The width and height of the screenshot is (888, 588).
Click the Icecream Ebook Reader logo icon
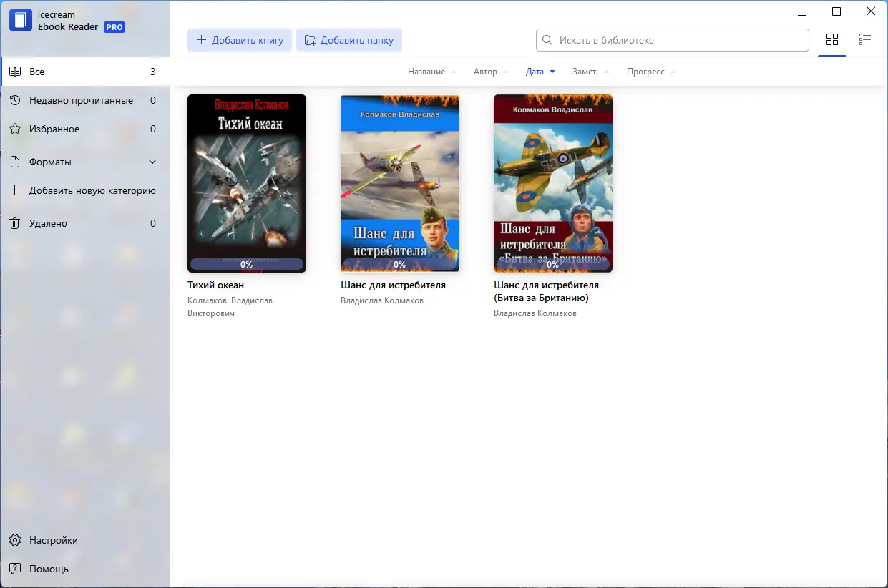(x=21, y=21)
